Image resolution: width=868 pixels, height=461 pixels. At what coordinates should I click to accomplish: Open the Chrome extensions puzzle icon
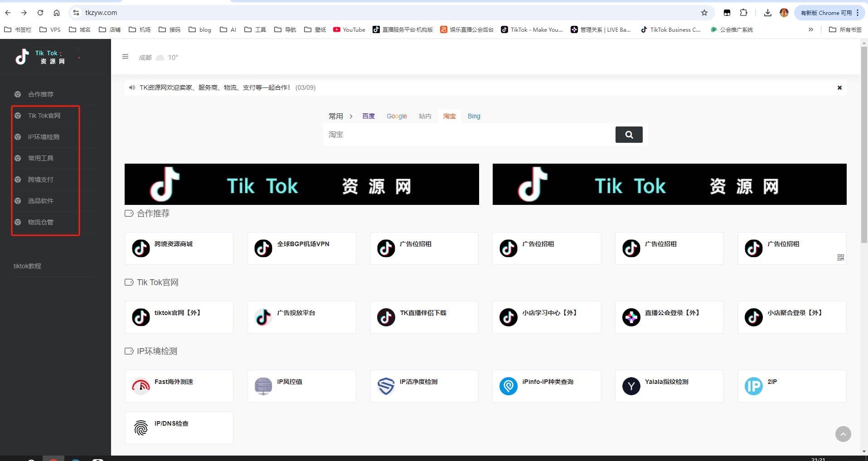(x=744, y=13)
